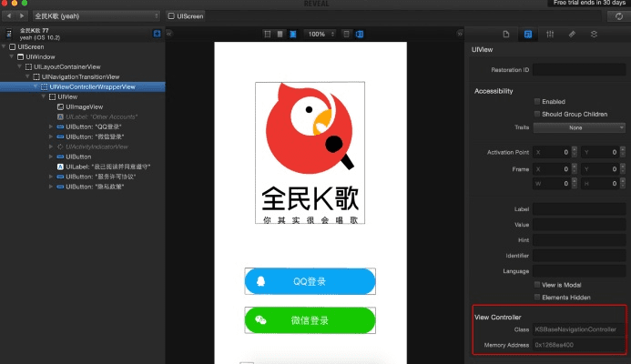Select the 全民K歌 logo image in canvas

[x=310, y=153]
